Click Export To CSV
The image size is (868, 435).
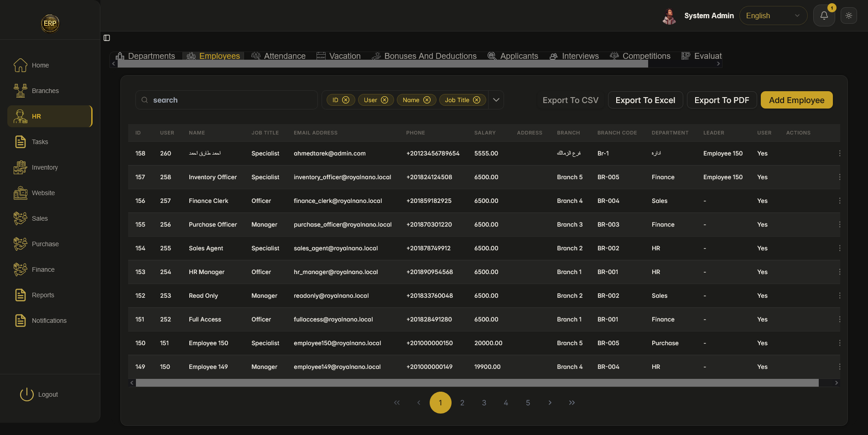[x=570, y=100]
